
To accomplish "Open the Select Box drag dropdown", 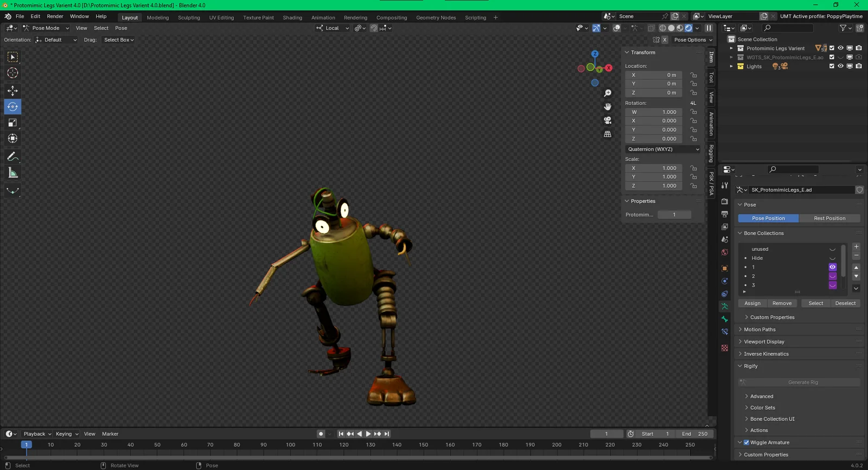I will (x=119, y=40).
